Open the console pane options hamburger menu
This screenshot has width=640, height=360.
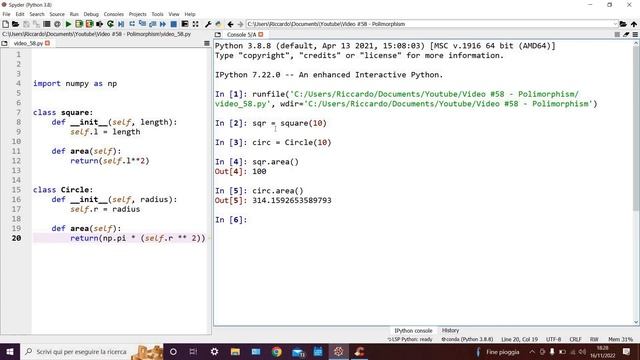click(635, 35)
